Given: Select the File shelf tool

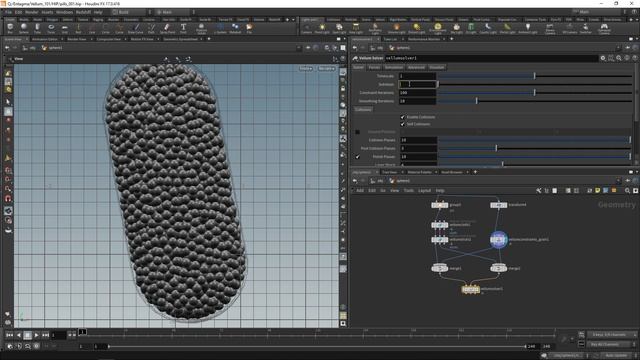Looking at the screenshot, I should coord(249,28).
